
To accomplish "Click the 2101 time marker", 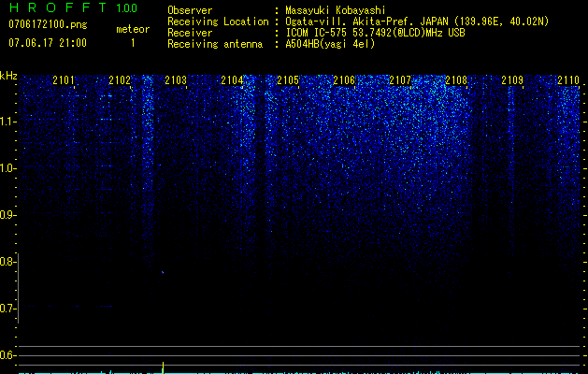I will pyautogui.click(x=64, y=80).
